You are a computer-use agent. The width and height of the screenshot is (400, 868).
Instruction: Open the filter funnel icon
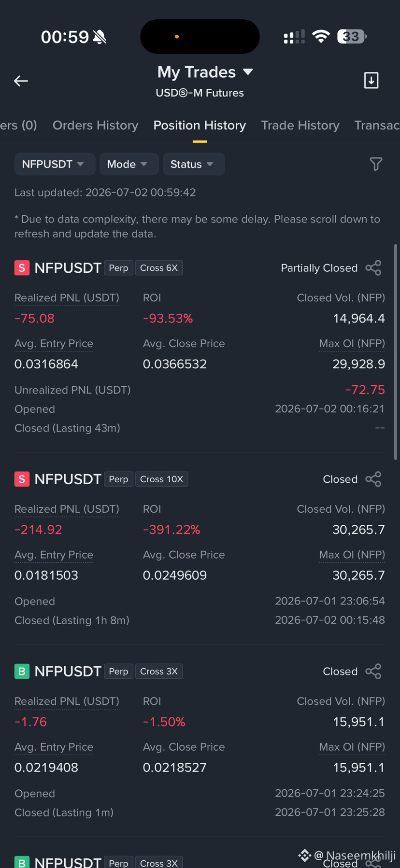pos(376,164)
